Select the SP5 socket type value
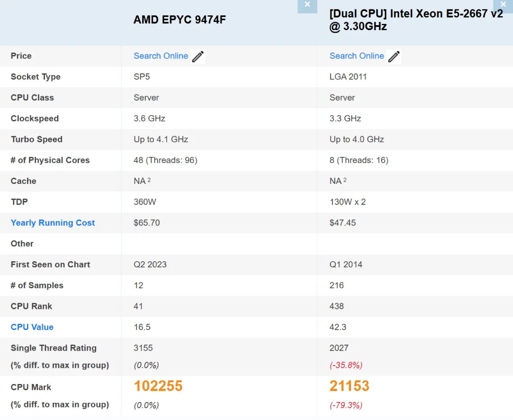Screen dimensions: 513x420 (x=142, y=76)
